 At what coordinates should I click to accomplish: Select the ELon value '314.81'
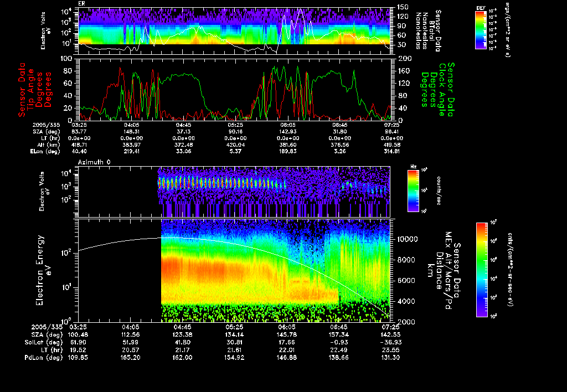click(x=392, y=152)
